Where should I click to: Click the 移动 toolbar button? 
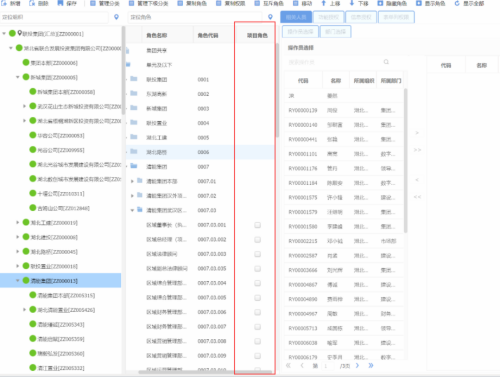coord(303,3)
